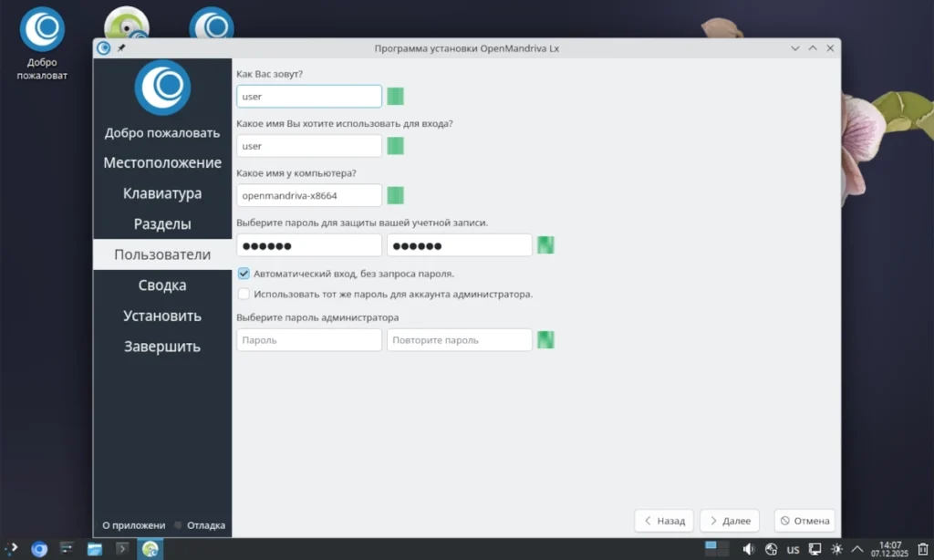Open the disc installer desktop icon
Viewport: 934px width, 560px height.
126,24
